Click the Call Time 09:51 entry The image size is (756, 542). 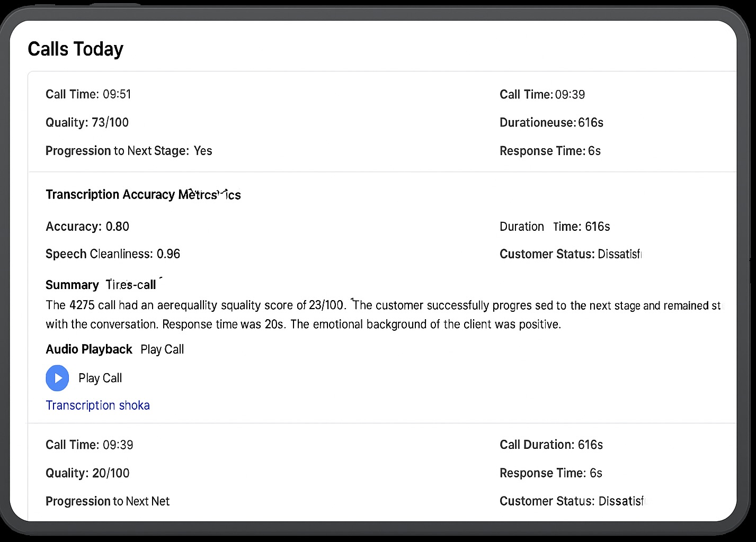(x=88, y=94)
